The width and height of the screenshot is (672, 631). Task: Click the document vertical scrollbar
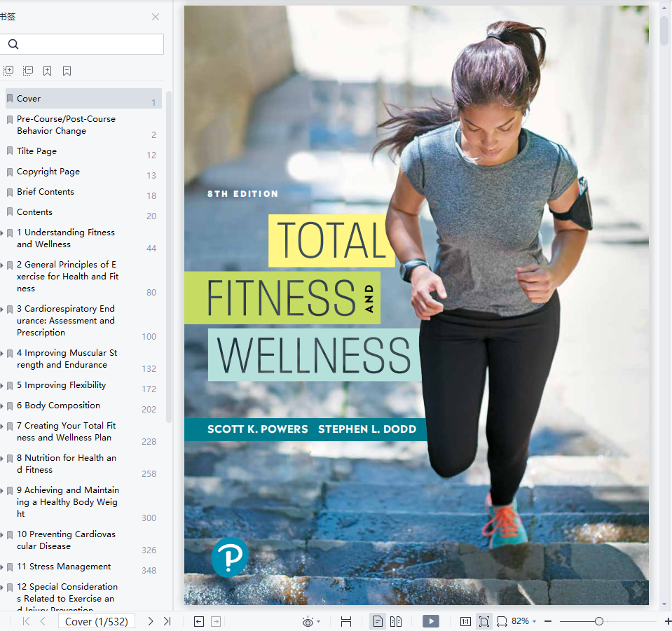pyautogui.click(x=665, y=29)
